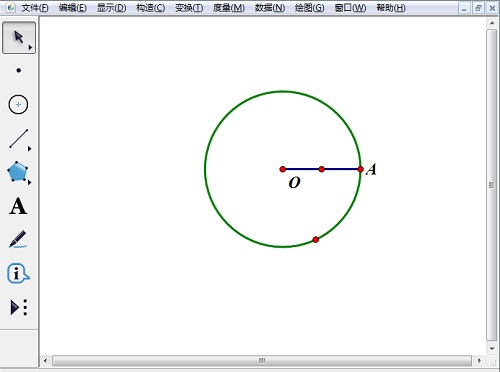Click the vertical scrollbar down arrow
500x372 pixels.
(492, 349)
